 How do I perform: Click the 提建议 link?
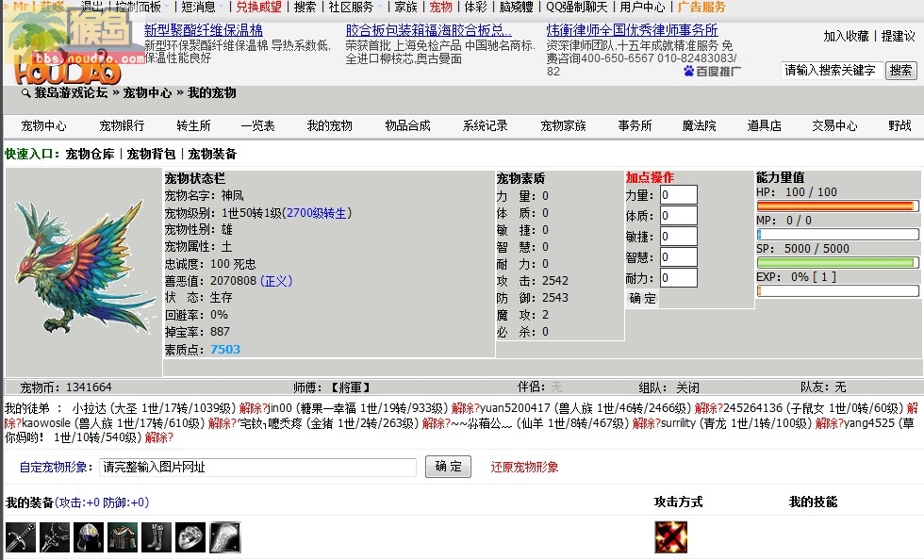899,36
